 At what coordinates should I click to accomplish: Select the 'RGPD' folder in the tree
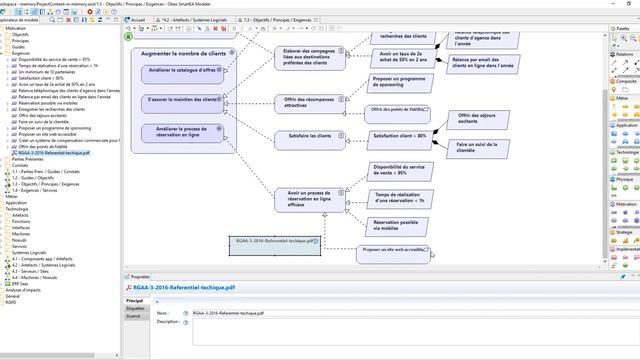point(11,302)
